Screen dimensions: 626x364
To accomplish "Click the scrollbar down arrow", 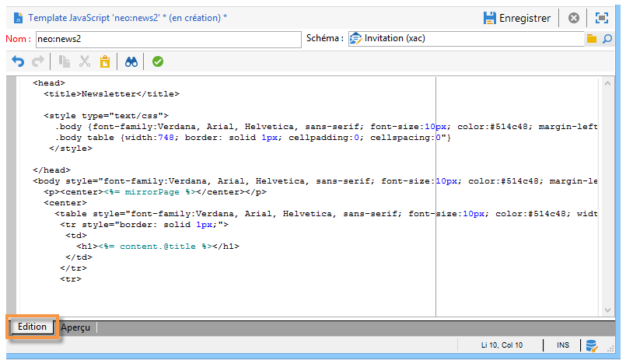I will [607, 310].
